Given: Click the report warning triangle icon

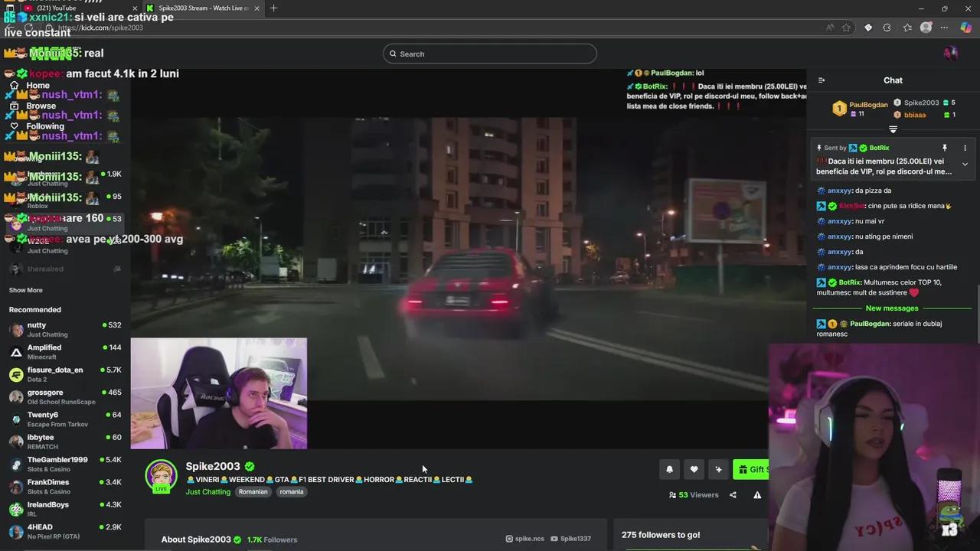Looking at the screenshot, I should [x=757, y=495].
